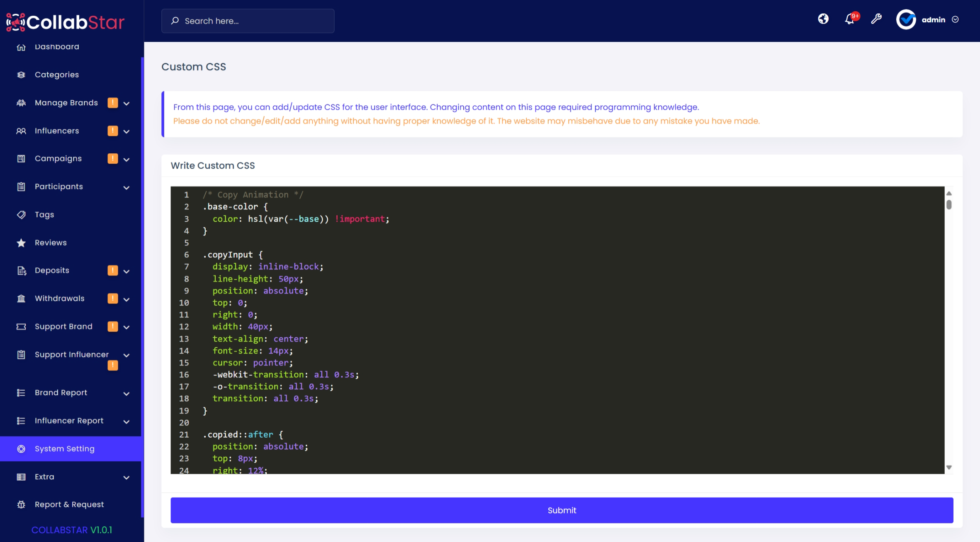The height and width of the screenshot is (542, 980).
Task: Click the Report & Request bug icon
Action: [21, 505]
